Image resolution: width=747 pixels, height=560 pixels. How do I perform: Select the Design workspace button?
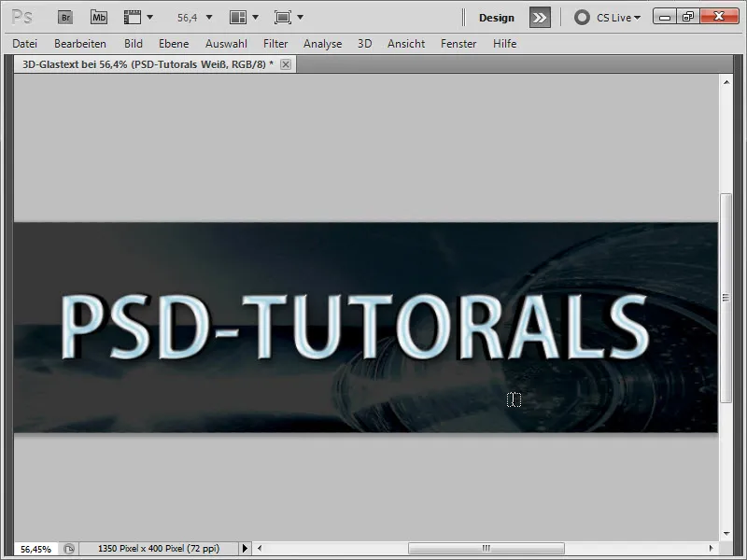497,17
